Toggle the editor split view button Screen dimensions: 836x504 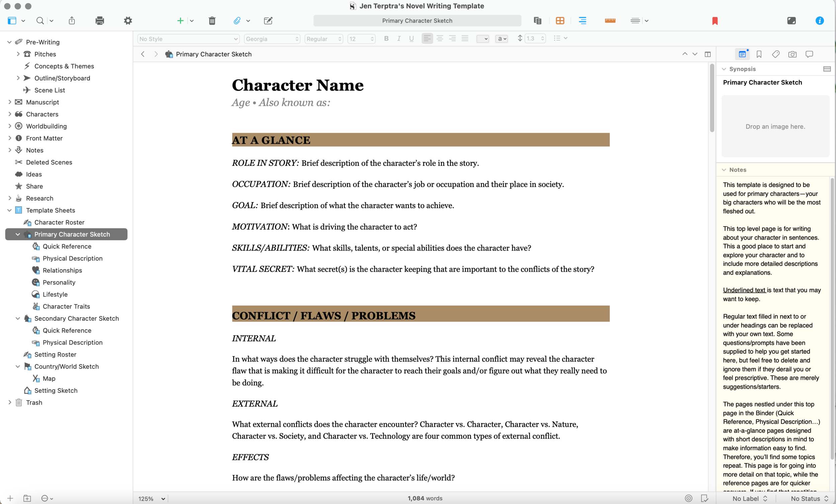point(707,54)
